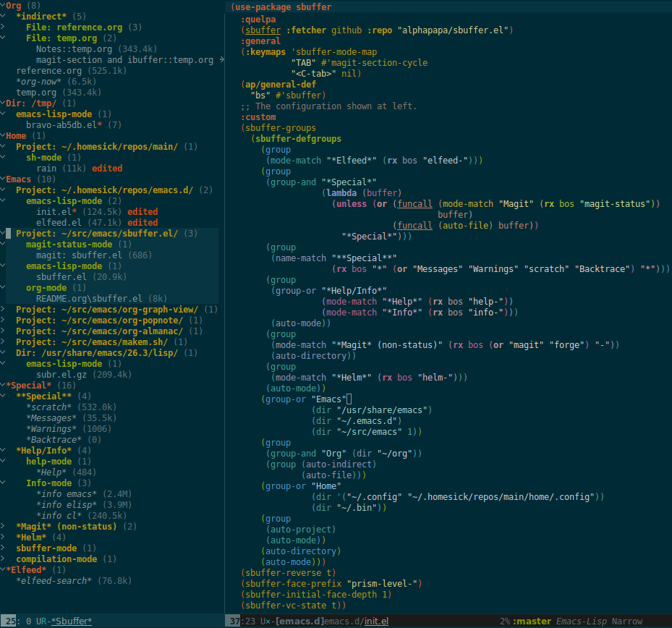Collapse the *Elfeed* (1) group chevron
Screen dimensions: 672x628
point(3,569)
